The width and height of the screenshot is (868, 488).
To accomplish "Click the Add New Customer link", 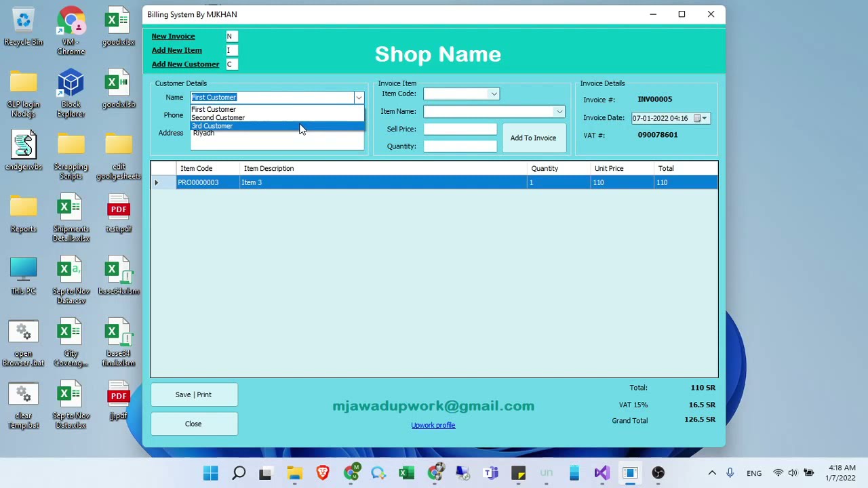I will point(185,64).
